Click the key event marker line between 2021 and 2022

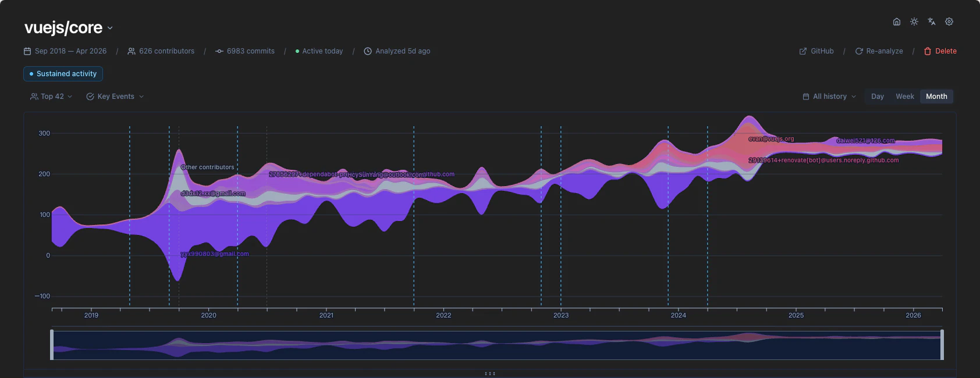click(x=414, y=215)
